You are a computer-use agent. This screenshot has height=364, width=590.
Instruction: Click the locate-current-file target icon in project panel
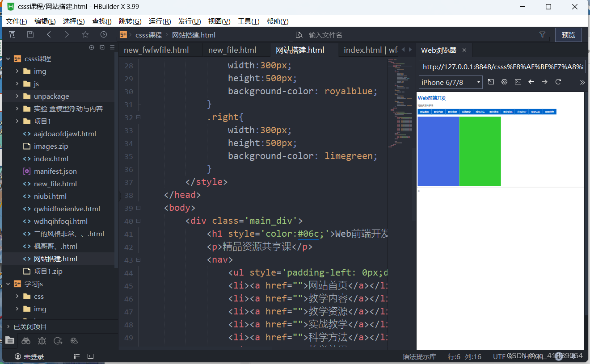pyautogui.click(x=92, y=47)
